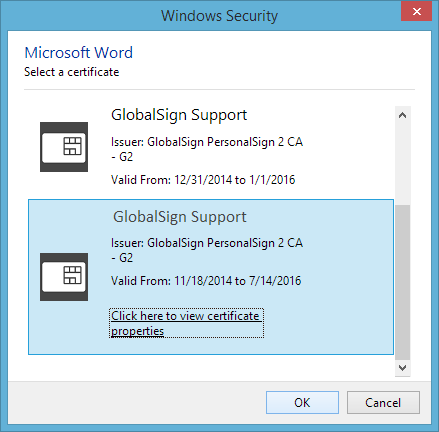The width and height of the screenshot is (439, 432).
Task: Click the Select a certificate label
Action: [72, 72]
